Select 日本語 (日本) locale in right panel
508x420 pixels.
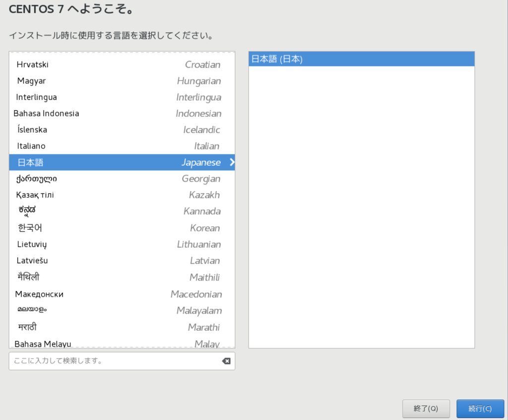pos(362,59)
